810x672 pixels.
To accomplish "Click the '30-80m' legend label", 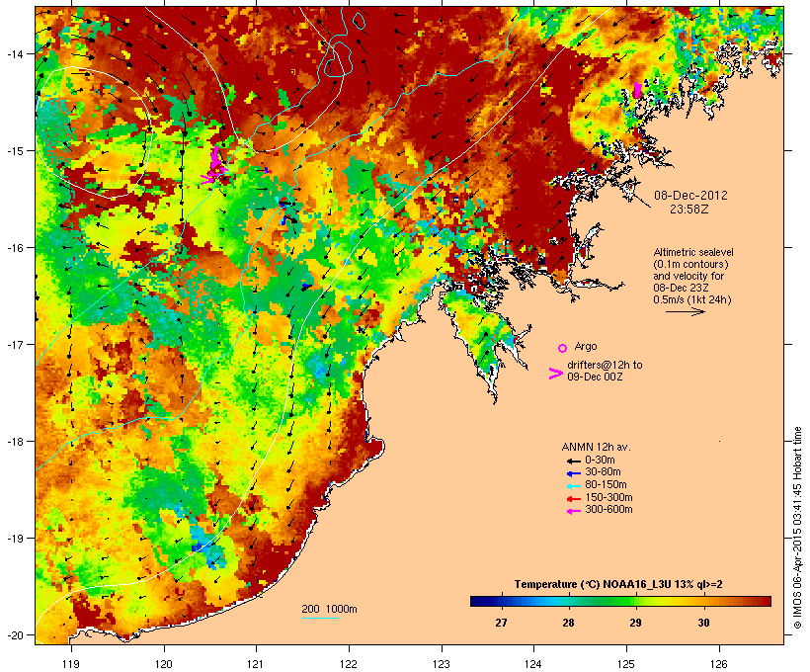I will click(603, 472).
